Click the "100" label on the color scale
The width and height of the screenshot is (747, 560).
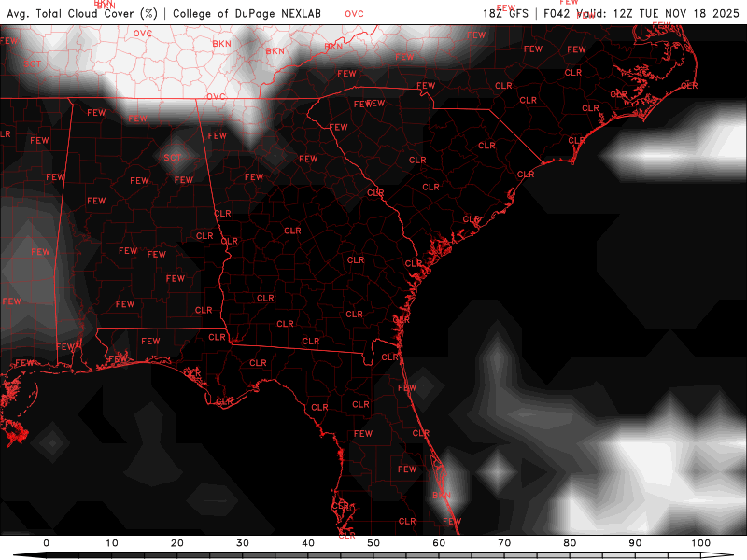coord(701,543)
